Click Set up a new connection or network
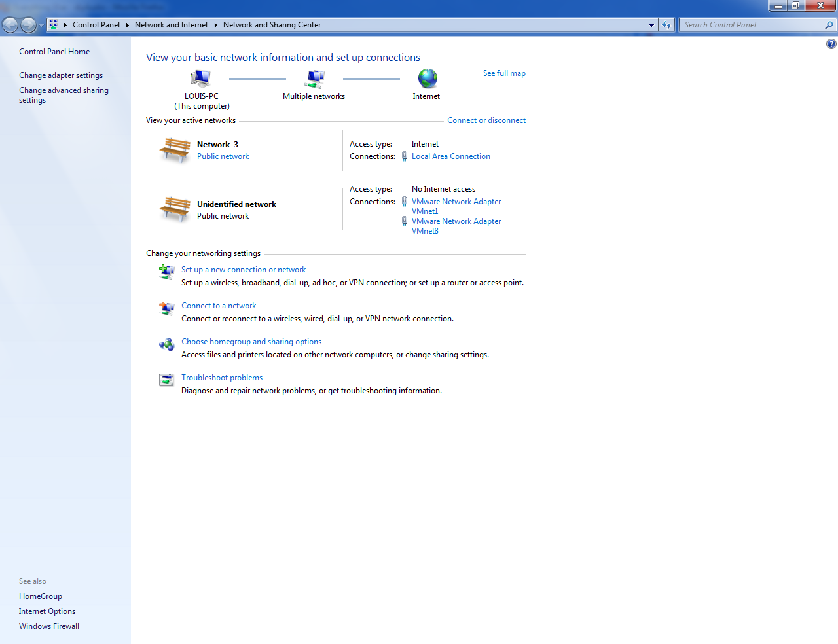 [x=244, y=270]
